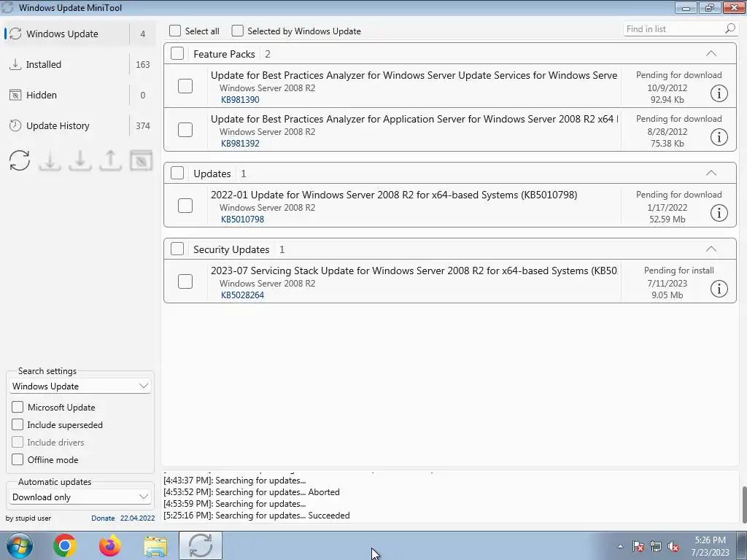Image resolution: width=747 pixels, height=560 pixels.
Task: Click 2022-01 Update for Windows Server title
Action: pyautogui.click(x=394, y=195)
